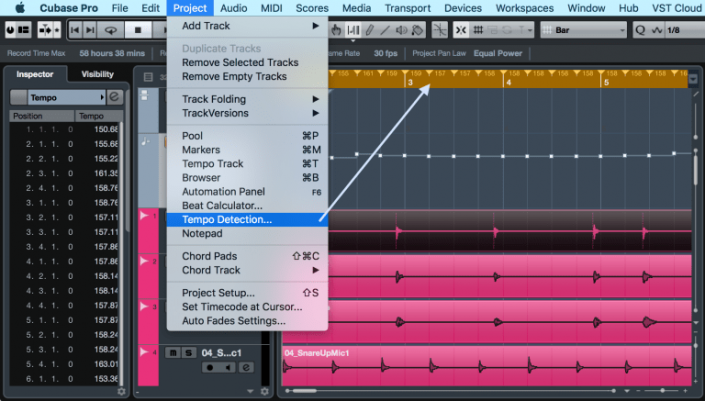The height and width of the screenshot is (401, 705).
Task: Click the 04_SnareUpMic1 audio event
Action: click(x=486, y=366)
